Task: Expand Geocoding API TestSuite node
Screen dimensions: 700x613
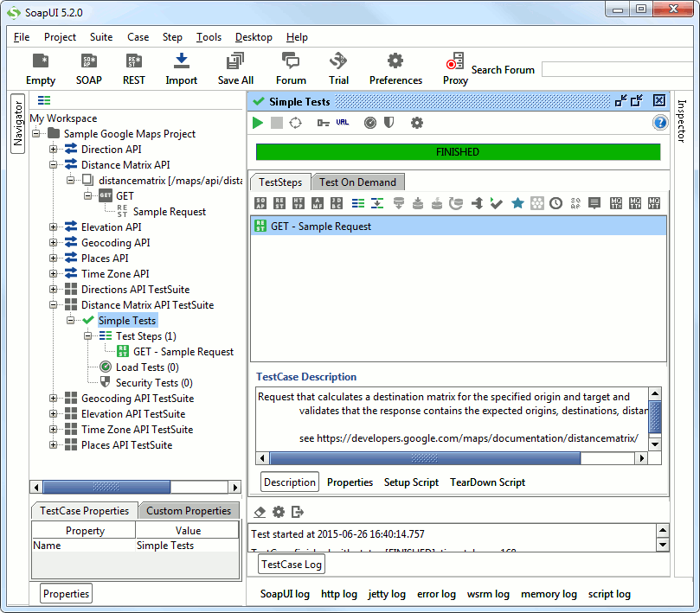Action: [x=53, y=399]
